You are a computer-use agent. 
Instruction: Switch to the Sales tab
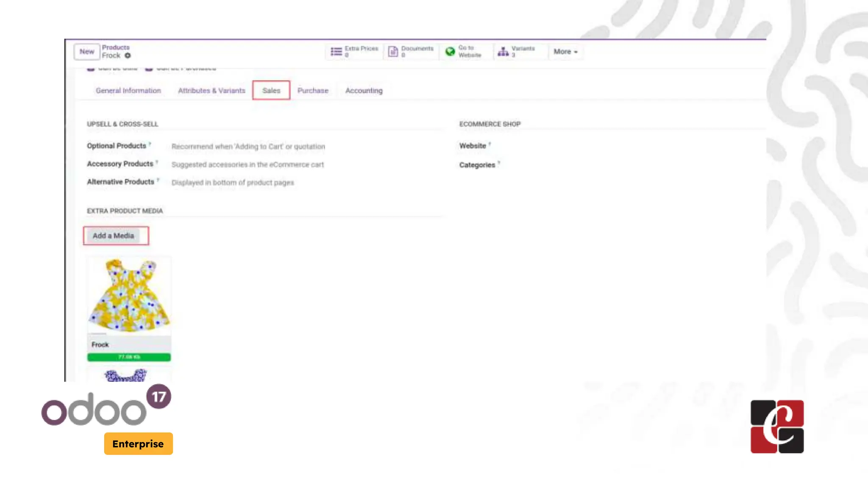[x=271, y=91]
